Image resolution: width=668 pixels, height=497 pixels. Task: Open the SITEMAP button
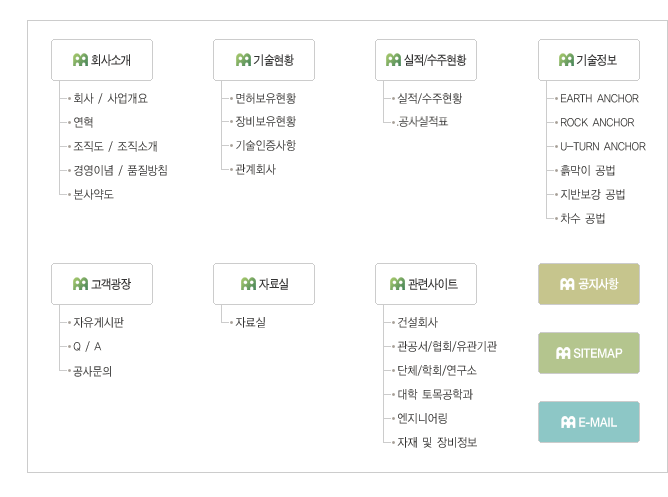tap(589, 353)
